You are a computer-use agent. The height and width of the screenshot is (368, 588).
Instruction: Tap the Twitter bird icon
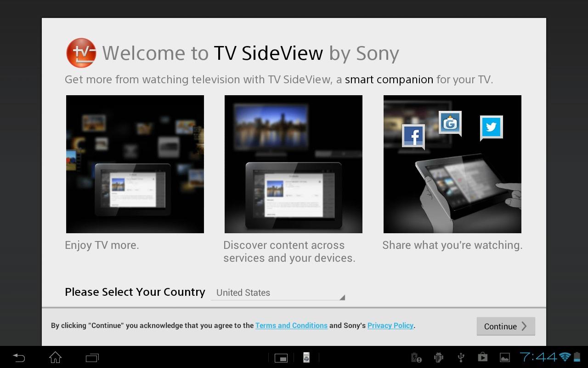coord(492,127)
